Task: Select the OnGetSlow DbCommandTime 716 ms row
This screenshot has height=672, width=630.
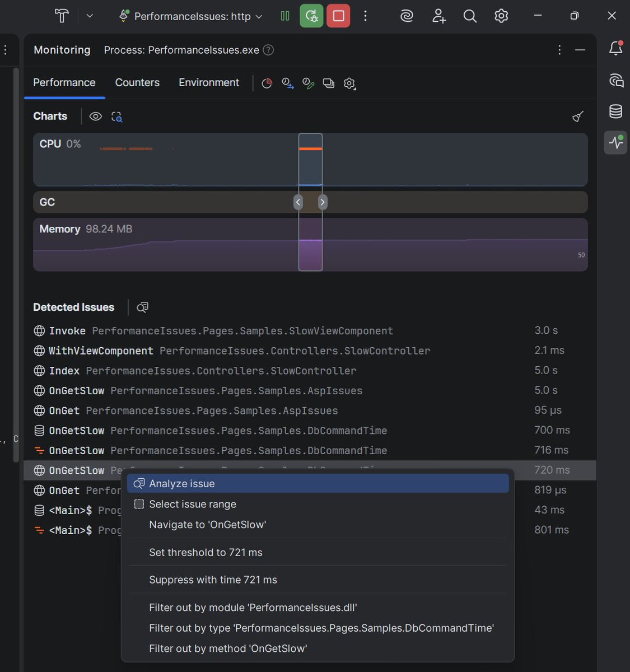Action: 310,450
